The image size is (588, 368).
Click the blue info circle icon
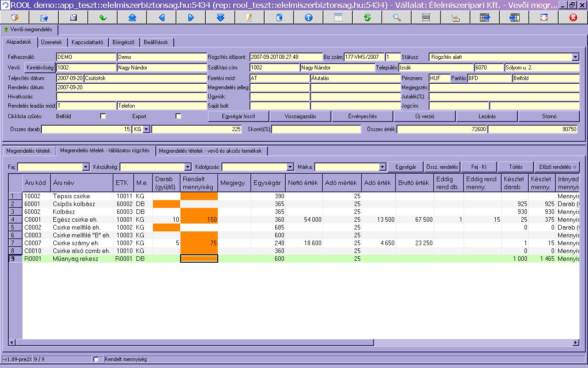[308, 17]
